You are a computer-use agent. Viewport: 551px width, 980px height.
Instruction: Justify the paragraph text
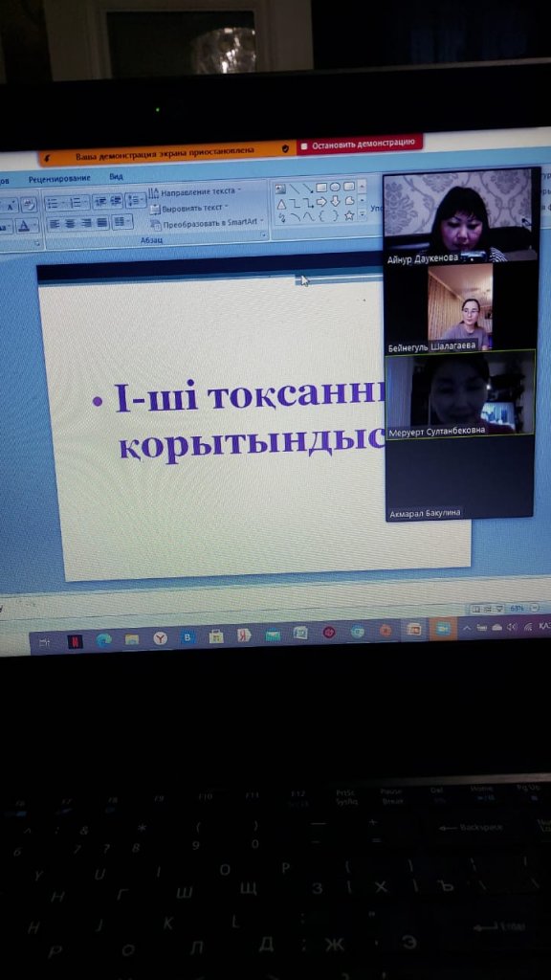[x=101, y=222]
